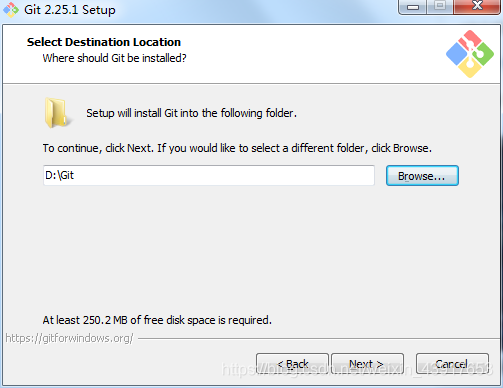Focus the D:\Git destination path field

(x=209, y=175)
